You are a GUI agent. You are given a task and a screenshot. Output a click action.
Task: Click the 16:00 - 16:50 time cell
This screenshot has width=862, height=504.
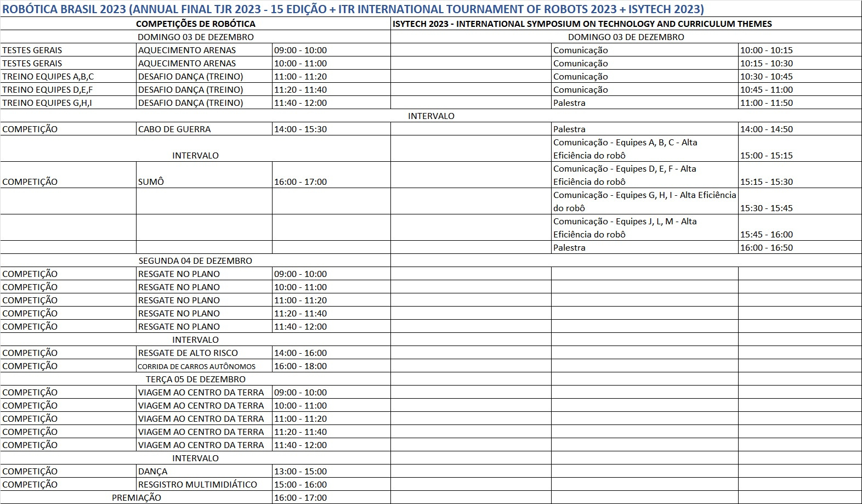click(x=766, y=248)
